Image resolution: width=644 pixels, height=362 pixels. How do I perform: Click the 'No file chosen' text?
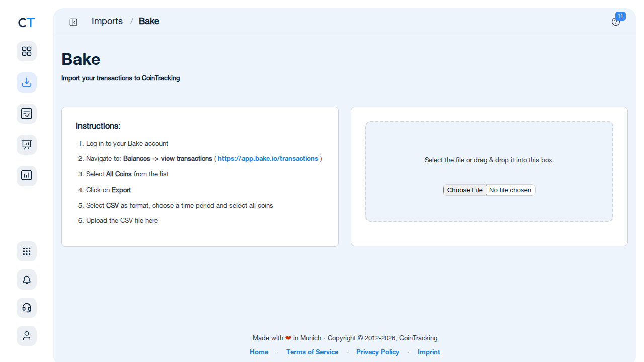click(x=510, y=190)
